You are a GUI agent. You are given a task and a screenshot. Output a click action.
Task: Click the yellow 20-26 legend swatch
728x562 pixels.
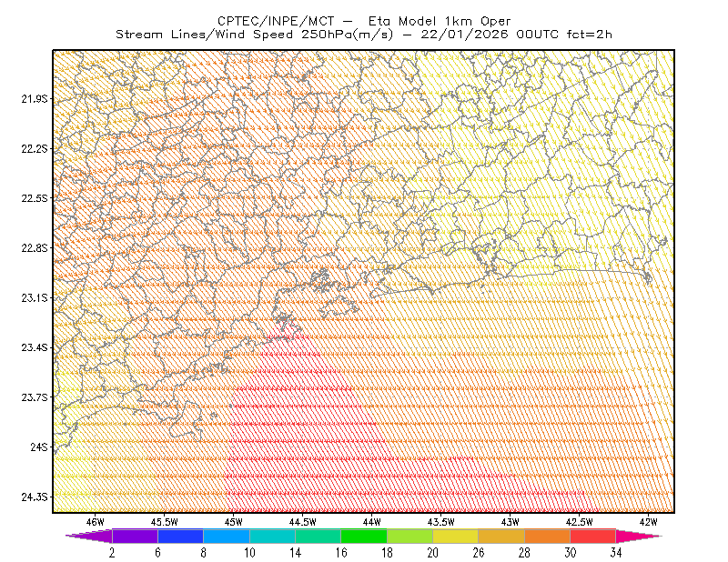click(x=456, y=536)
